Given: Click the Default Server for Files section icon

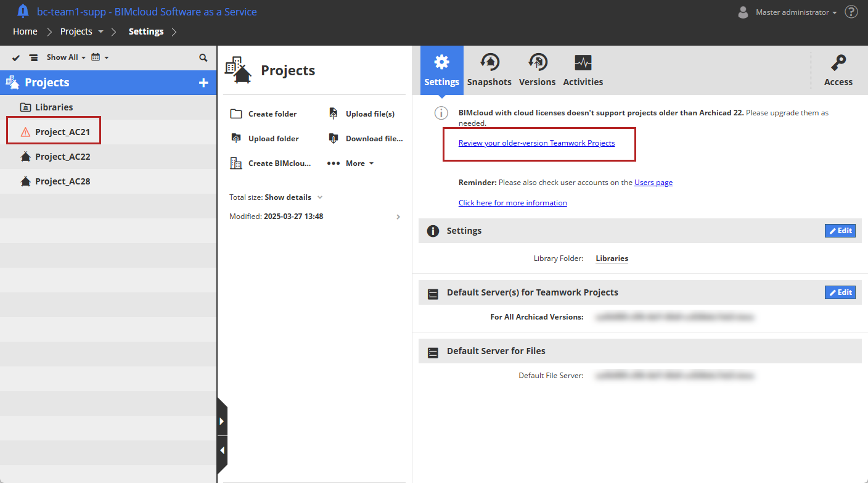Looking at the screenshot, I should pos(433,352).
